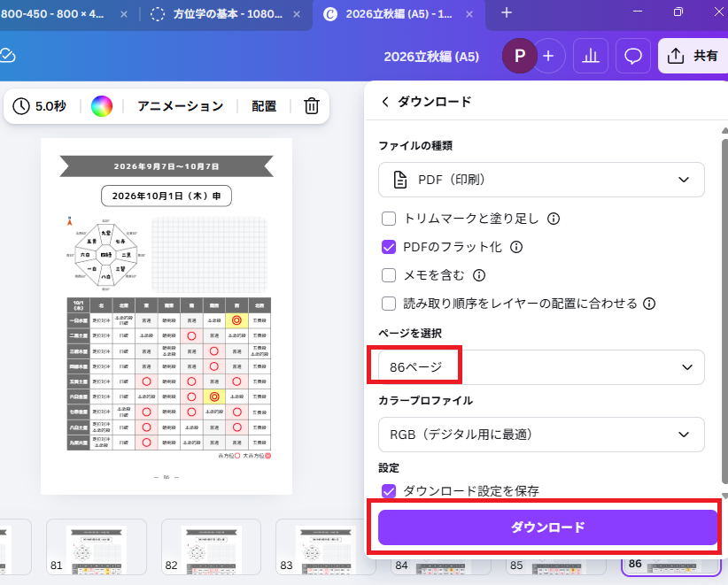Click the back arrow next to ダウンロード header
The image size is (728, 585).
tap(385, 102)
